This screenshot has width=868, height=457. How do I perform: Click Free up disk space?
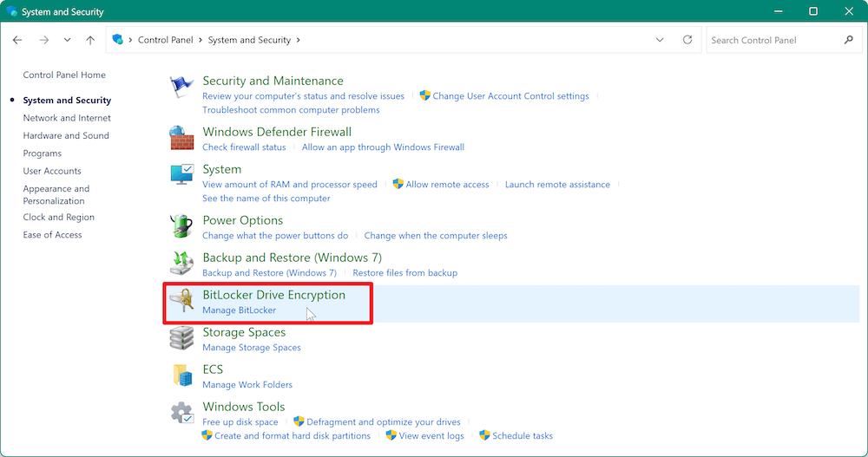(x=240, y=422)
